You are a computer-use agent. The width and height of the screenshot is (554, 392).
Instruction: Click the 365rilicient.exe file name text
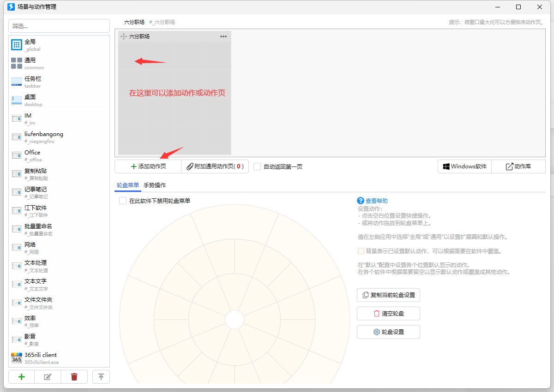[42, 362]
